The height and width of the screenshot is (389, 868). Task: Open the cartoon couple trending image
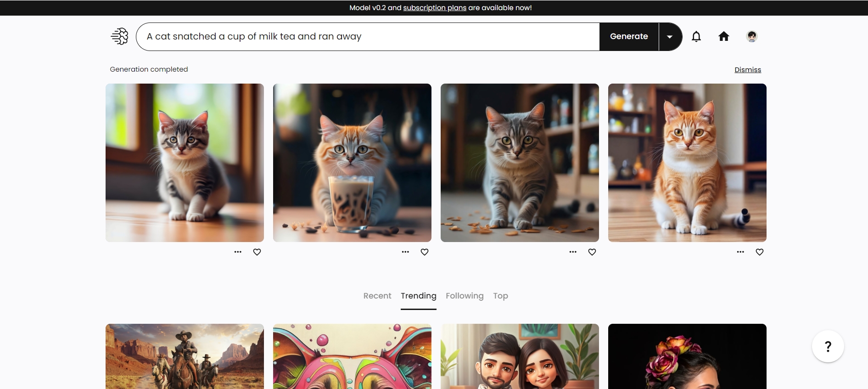520,356
